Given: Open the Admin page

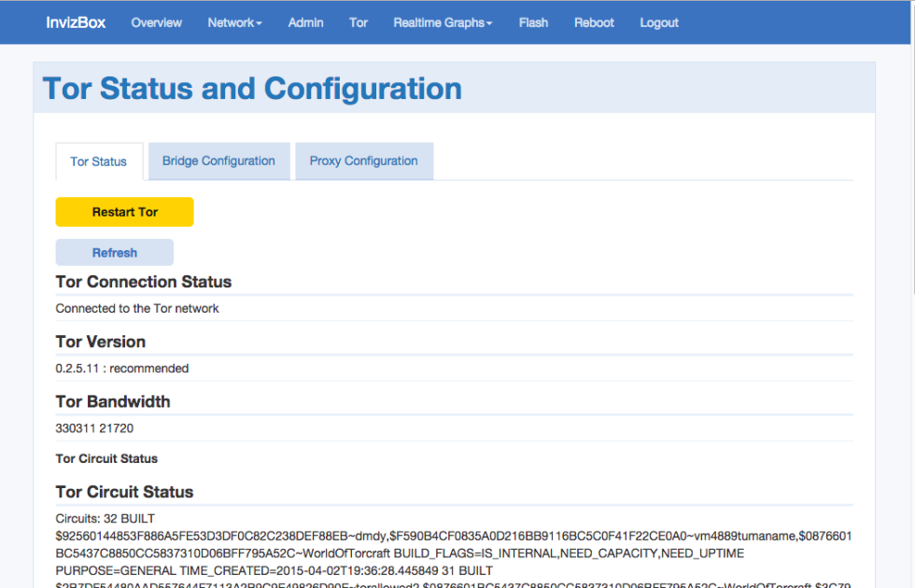Looking at the screenshot, I should click(x=306, y=22).
